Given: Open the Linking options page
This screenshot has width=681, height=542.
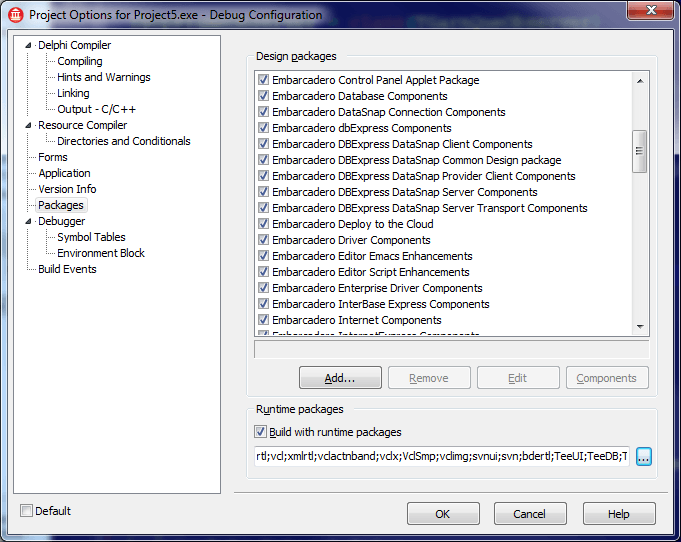Looking at the screenshot, I should pyautogui.click(x=73, y=93).
